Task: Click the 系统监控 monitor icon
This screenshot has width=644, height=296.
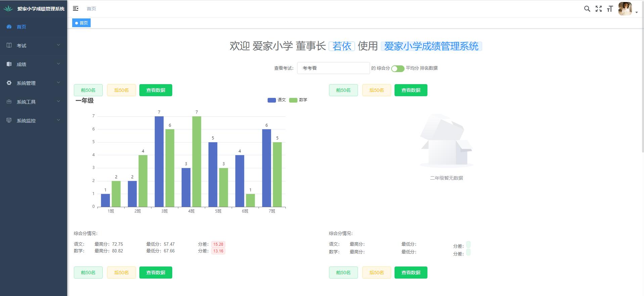Action: [9, 120]
